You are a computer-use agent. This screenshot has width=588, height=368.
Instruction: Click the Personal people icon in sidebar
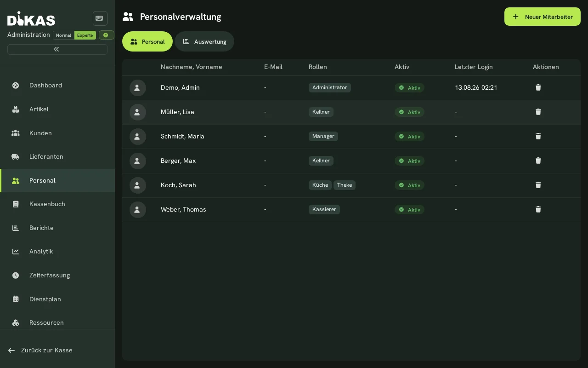(16, 180)
